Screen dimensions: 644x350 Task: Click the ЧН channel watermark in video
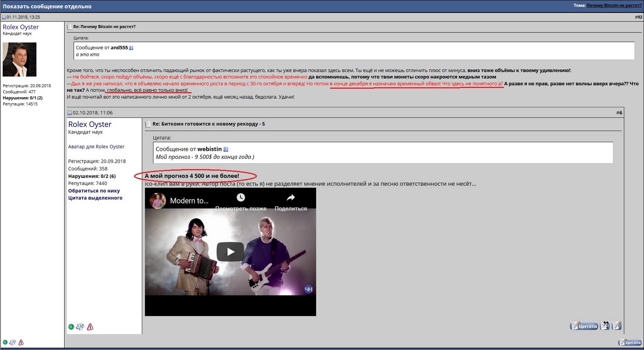point(309,289)
